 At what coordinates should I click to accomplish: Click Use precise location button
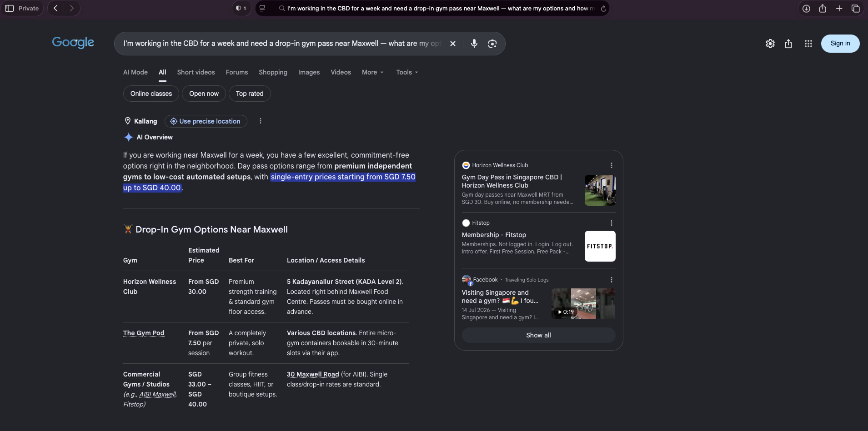click(x=206, y=121)
